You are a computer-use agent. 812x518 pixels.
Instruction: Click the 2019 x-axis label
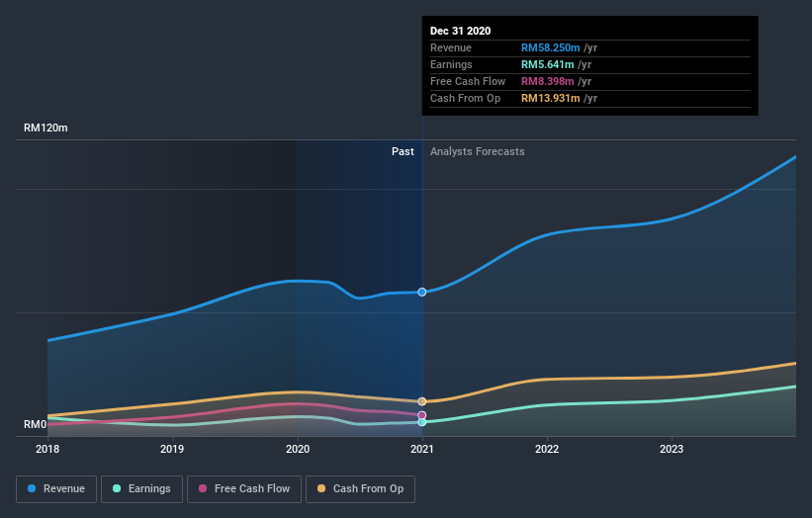172,449
